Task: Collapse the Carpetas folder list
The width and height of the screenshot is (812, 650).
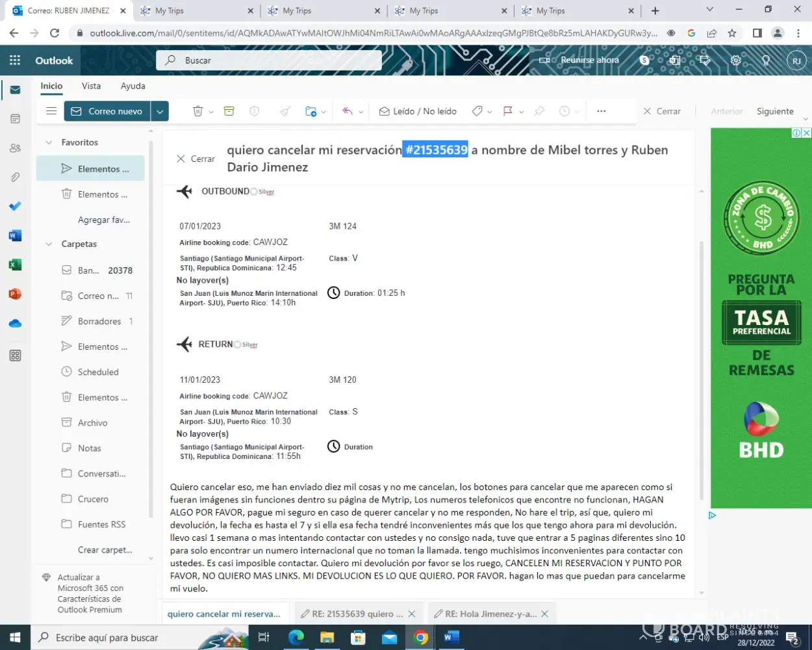Action: (49, 244)
